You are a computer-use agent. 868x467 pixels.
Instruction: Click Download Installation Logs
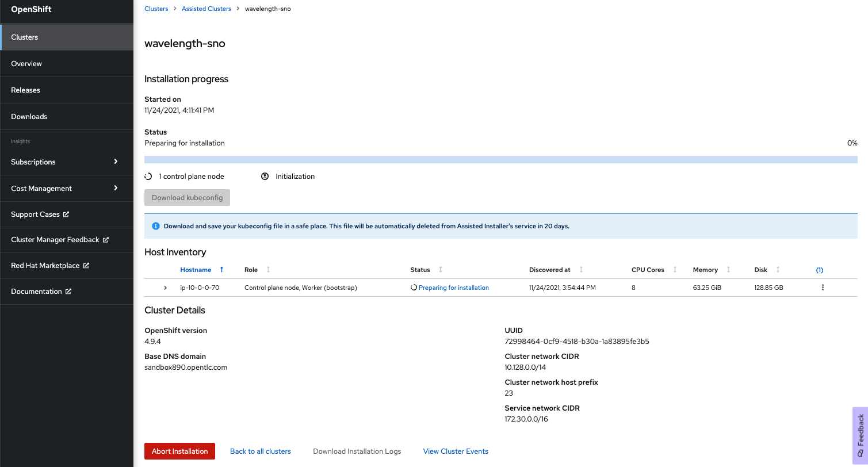(357, 451)
